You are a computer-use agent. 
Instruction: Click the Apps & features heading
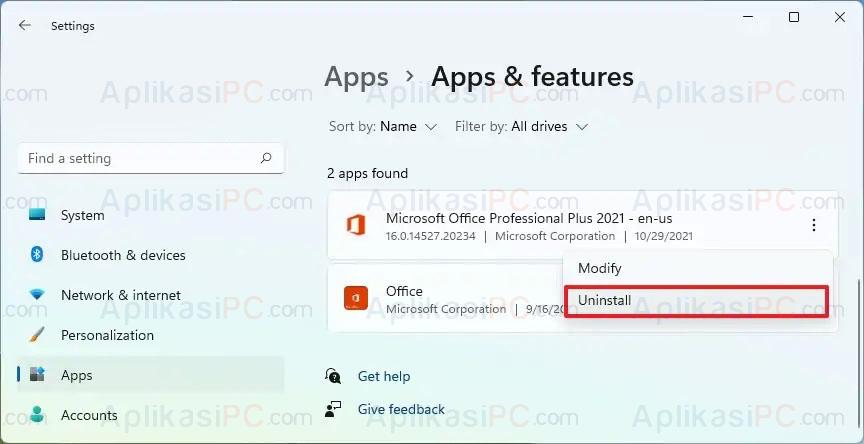(532, 76)
